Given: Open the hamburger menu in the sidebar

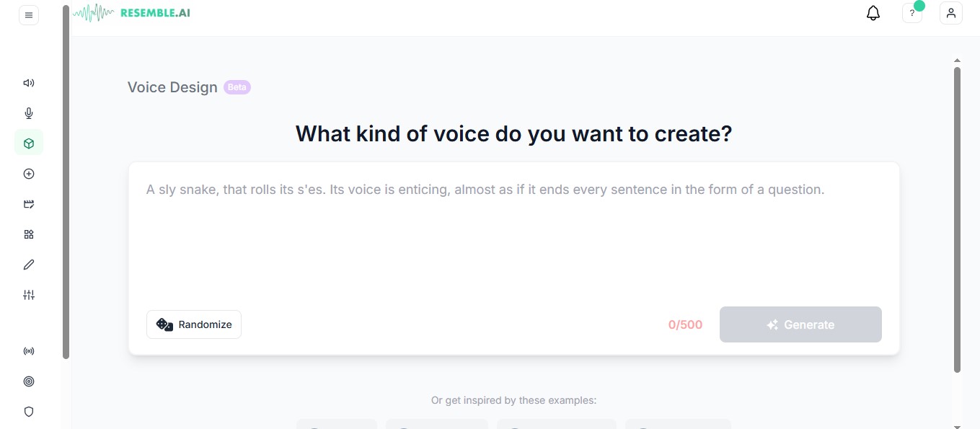Looking at the screenshot, I should click(x=29, y=15).
